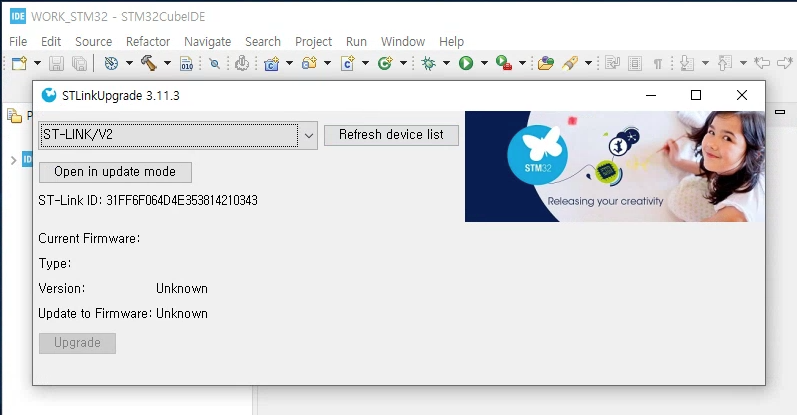
Task: Open the dropdown next to Build hammer
Action: coord(167,63)
